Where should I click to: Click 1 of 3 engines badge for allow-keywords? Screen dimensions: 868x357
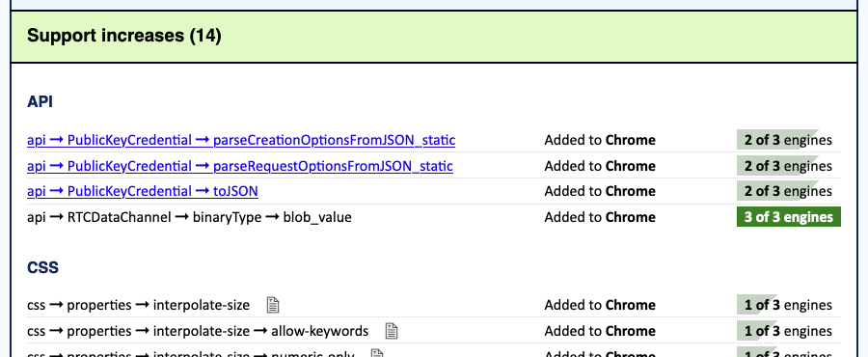pos(784,331)
